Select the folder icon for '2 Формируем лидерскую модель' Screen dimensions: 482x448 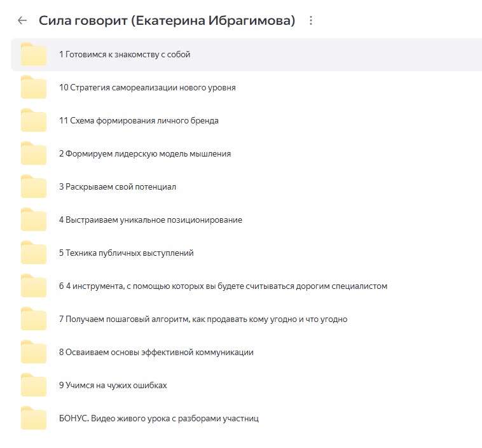[34, 153]
